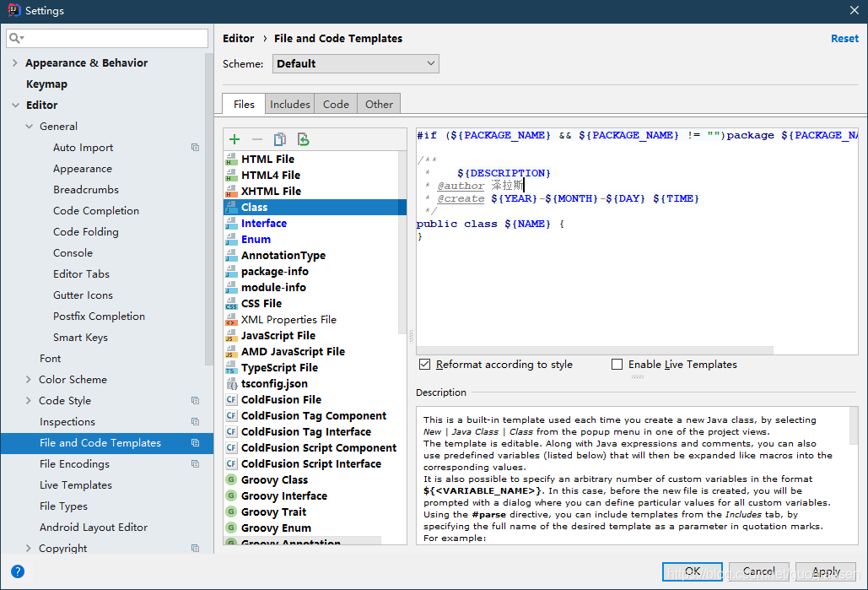Click the ColdFusion File template icon

coord(231,400)
